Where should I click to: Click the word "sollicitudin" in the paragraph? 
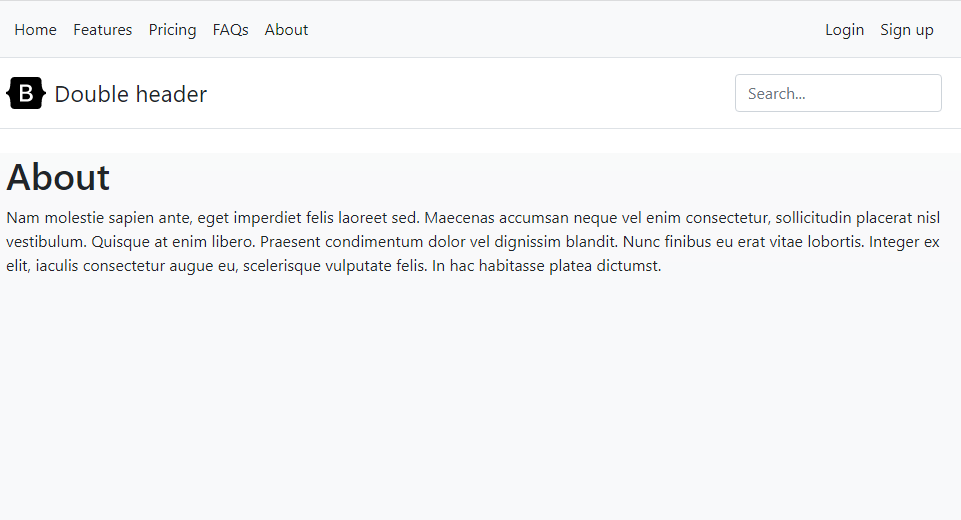813,218
